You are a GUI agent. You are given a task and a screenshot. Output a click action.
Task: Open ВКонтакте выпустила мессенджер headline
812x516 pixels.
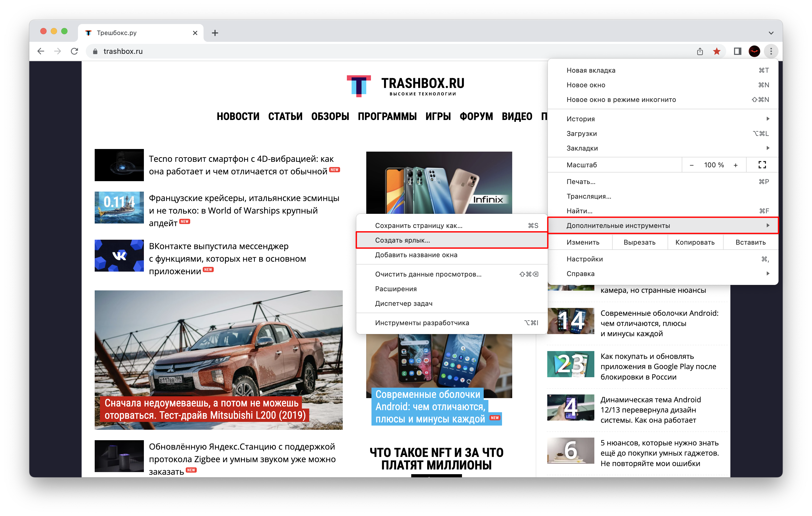coord(227,259)
